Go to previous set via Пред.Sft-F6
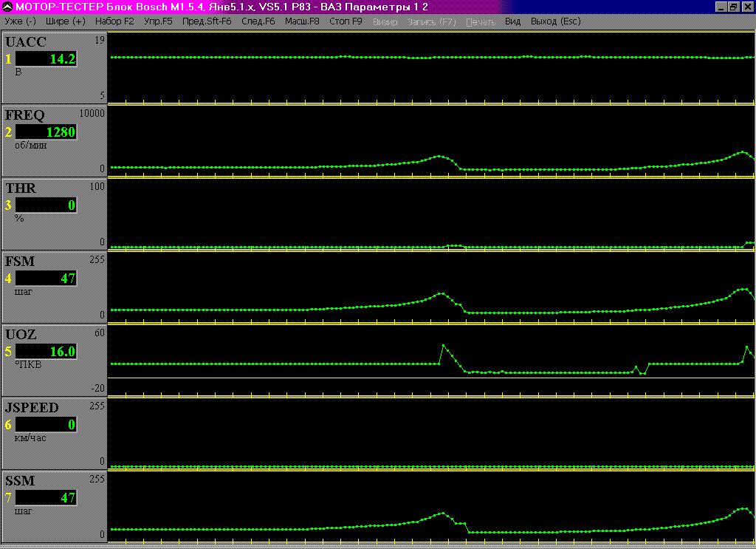 point(207,21)
